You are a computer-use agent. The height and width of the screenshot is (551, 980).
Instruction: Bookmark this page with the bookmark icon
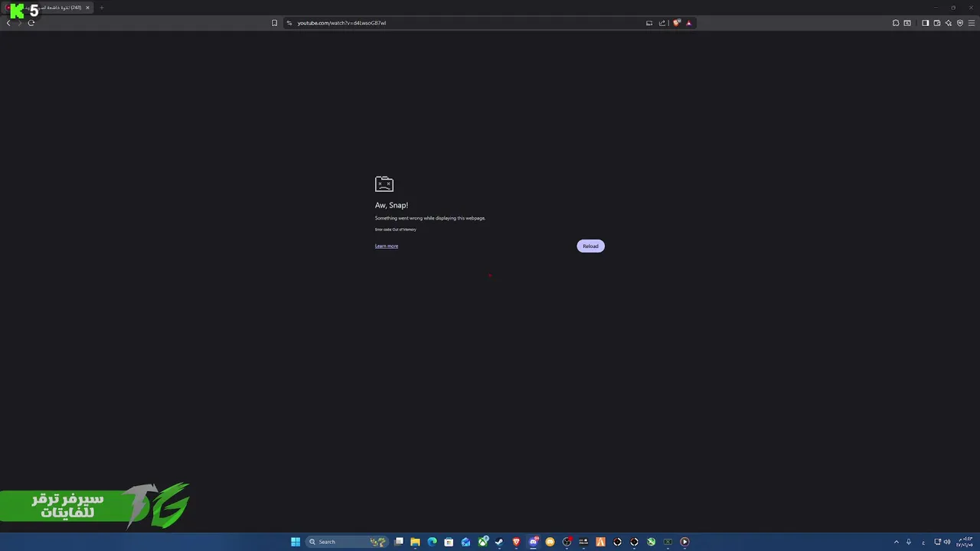coord(274,23)
